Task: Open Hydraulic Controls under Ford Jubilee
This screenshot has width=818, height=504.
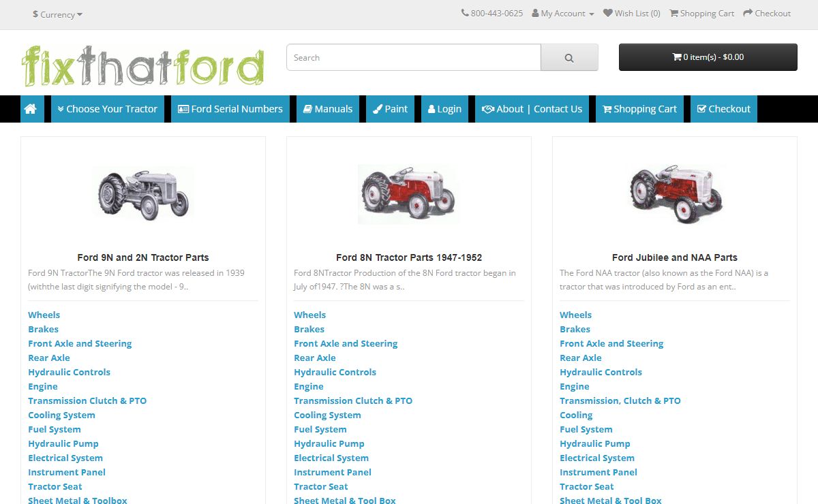Action: pos(601,372)
